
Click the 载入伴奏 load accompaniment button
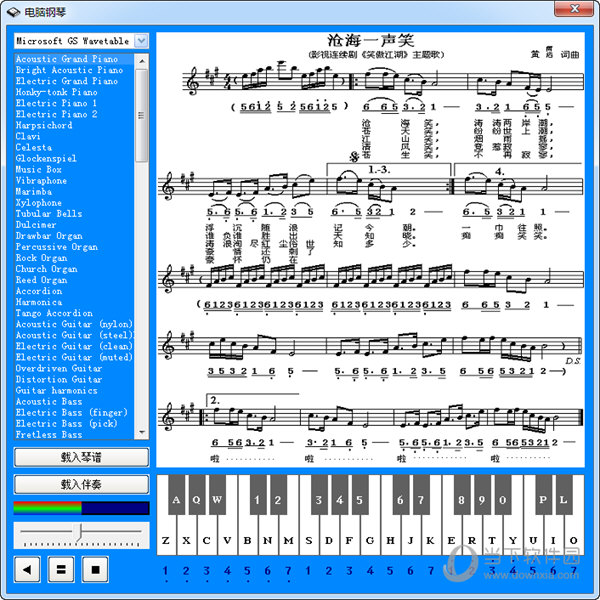[81, 484]
